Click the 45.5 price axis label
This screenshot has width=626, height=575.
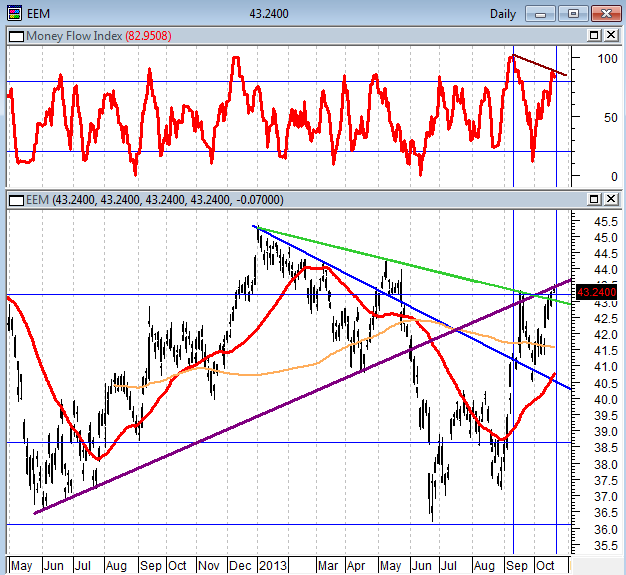pyautogui.click(x=606, y=222)
